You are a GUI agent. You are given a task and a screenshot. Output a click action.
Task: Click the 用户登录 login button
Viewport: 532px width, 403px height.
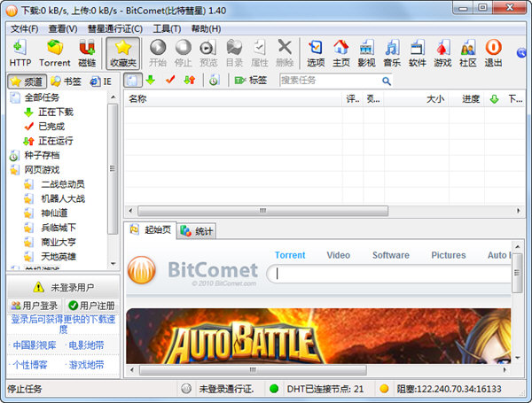click(x=34, y=306)
